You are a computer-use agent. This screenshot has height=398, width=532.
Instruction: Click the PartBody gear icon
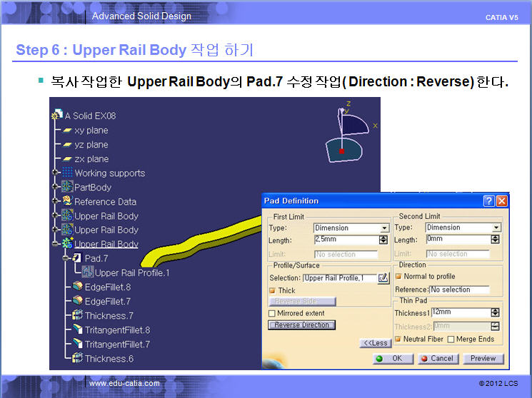(67, 186)
